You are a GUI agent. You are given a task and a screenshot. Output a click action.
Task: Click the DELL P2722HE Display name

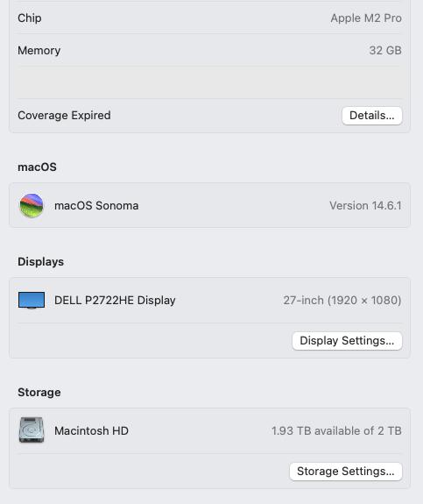(x=115, y=301)
